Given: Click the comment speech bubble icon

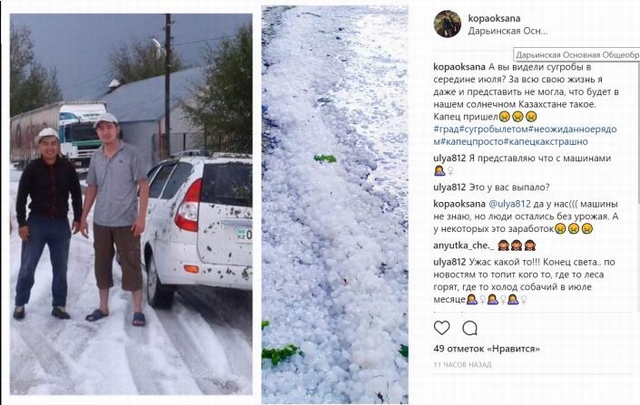Looking at the screenshot, I should coord(470,328).
